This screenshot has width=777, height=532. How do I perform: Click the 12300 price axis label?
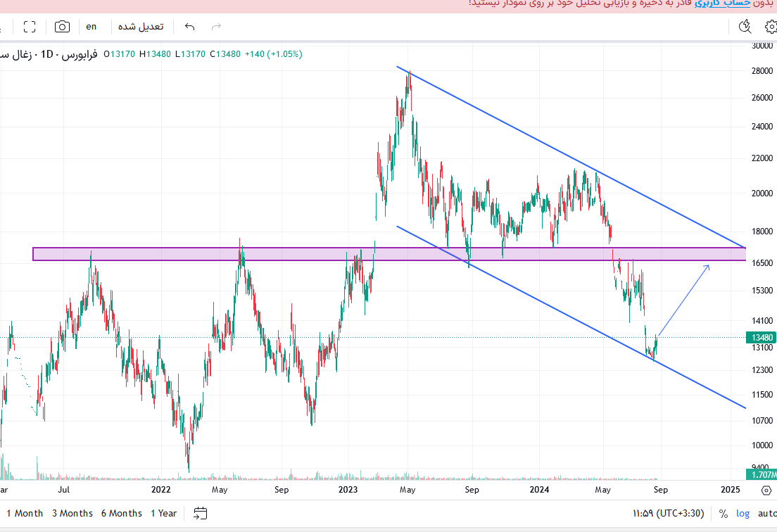[762, 370]
